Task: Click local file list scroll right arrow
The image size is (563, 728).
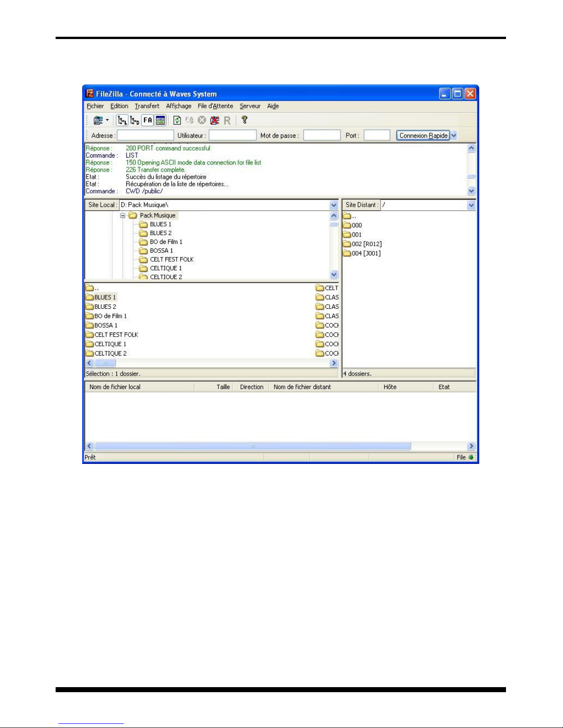Action: click(x=334, y=363)
